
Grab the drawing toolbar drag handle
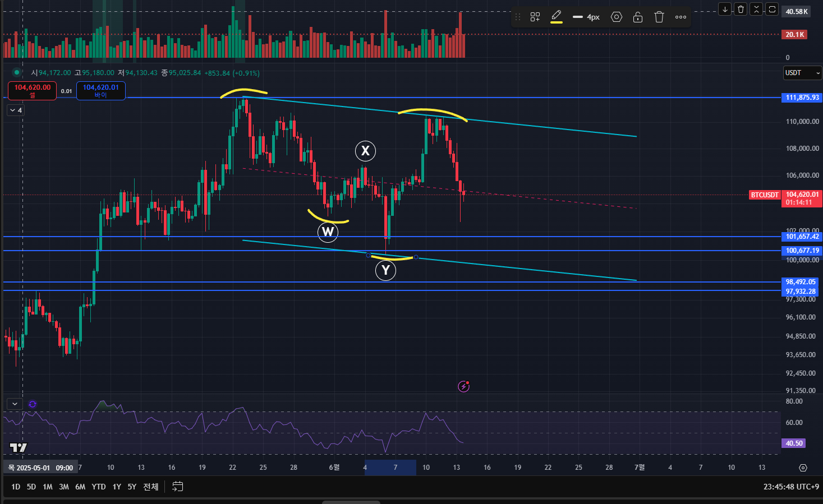518,17
